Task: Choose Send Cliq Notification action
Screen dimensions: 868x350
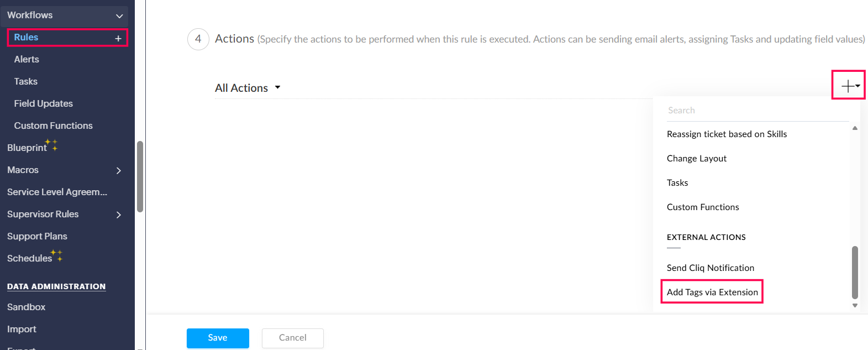Action: 710,268
